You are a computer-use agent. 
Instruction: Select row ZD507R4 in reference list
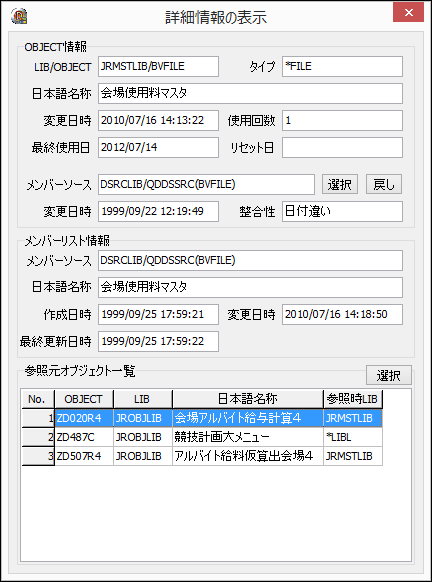click(219, 456)
